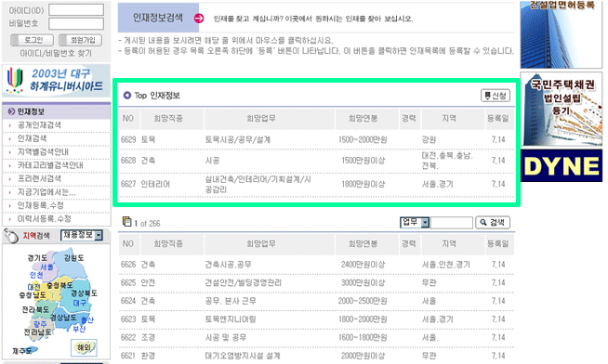The height and width of the screenshot is (364, 608).
Task: Open the 채용정보 dropdown in region search
Action: (x=82, y=235)
